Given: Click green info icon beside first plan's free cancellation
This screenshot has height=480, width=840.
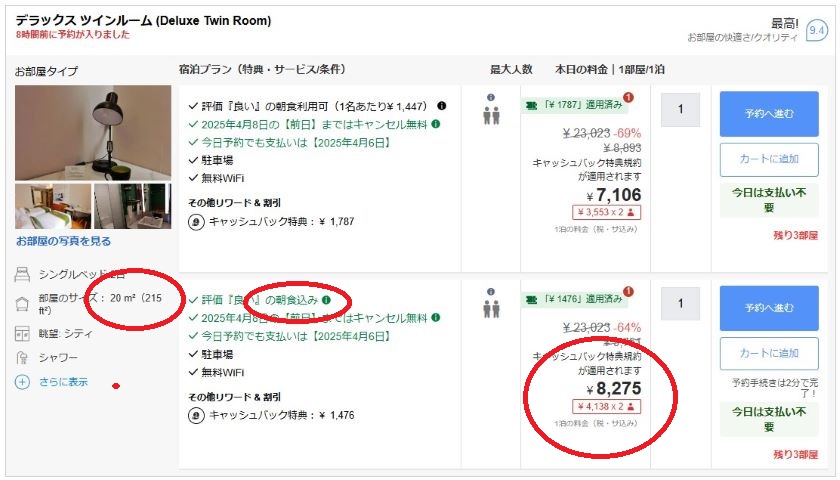Looking at the screenshot, I should click(x=436, y=124).
